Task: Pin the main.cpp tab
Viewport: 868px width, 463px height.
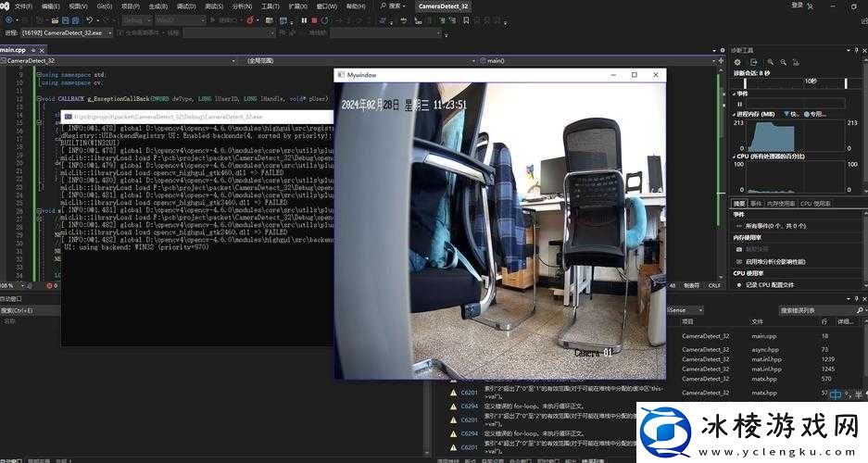Action: click(x=32, y=50)
